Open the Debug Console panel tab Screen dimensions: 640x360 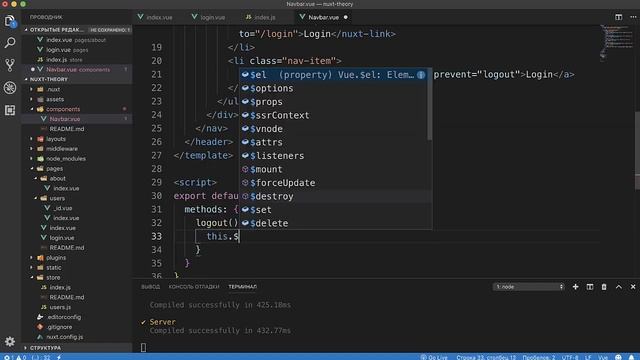click(x=194, y=287)
